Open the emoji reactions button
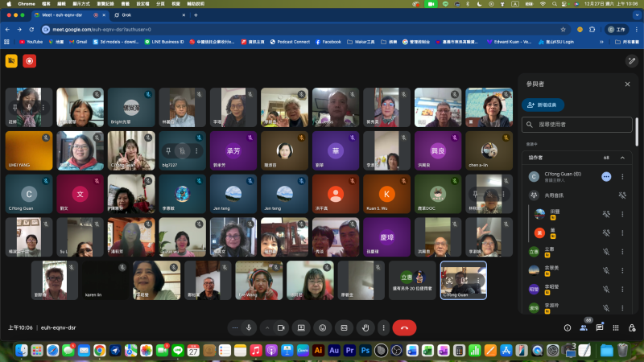644x362 pixels. click(x=323, y=327)
